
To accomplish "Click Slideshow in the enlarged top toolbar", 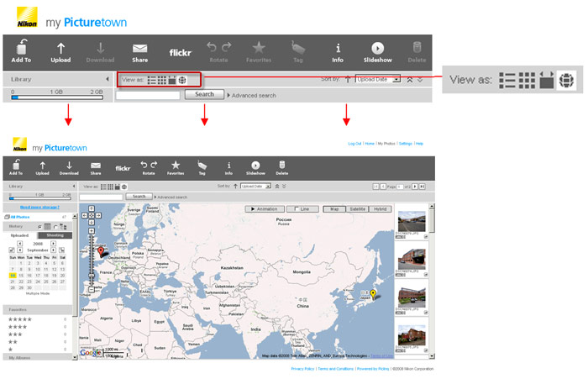I will [x=378, y=53].
